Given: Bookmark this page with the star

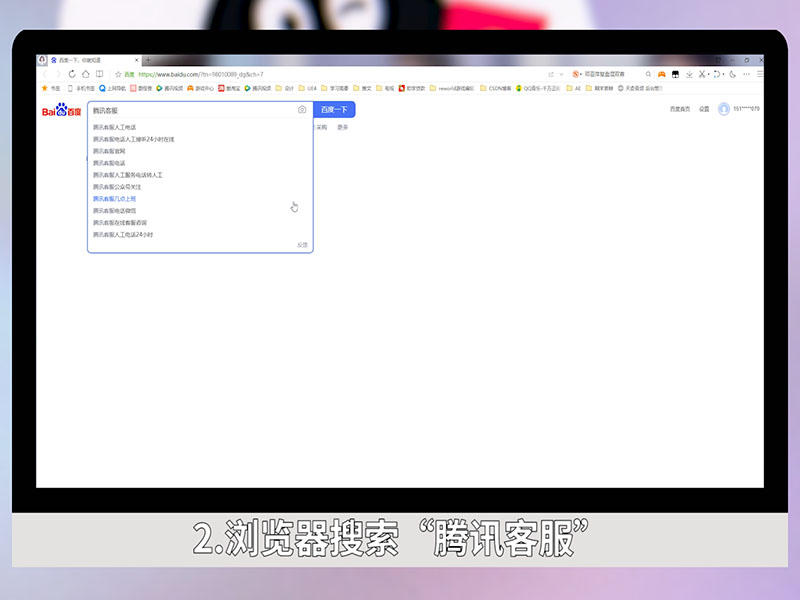Looking at the screenshot, I should (118, 74).
